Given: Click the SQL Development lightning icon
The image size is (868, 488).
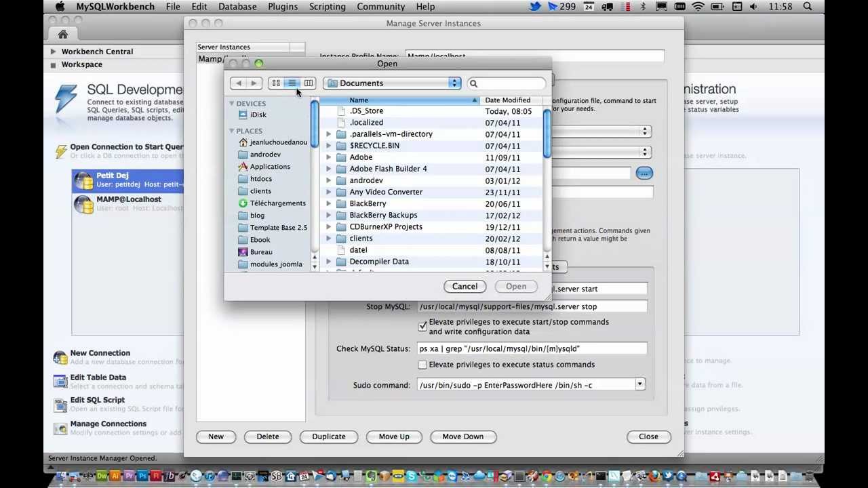Looking at the screenshot, I should click(x=66, y=100).
